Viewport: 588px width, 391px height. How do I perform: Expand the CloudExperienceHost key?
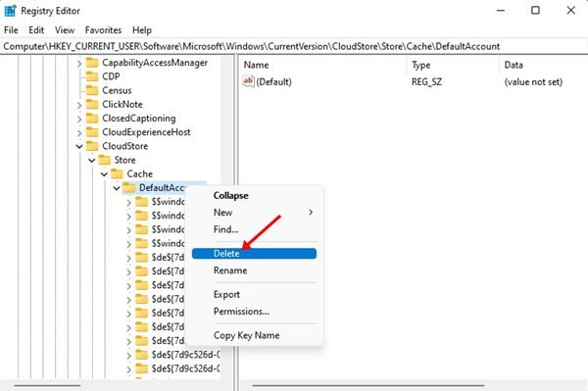click(79, 133)
